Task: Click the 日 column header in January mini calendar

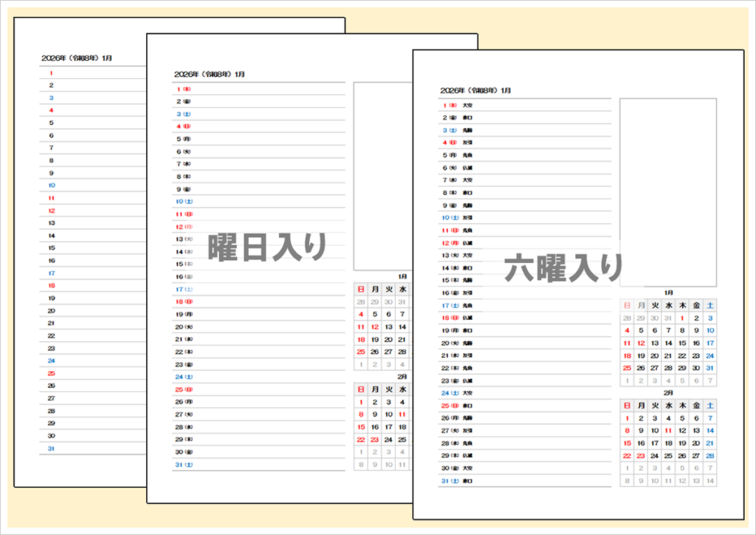Action: pyautogui.click(x=628, y=305)
